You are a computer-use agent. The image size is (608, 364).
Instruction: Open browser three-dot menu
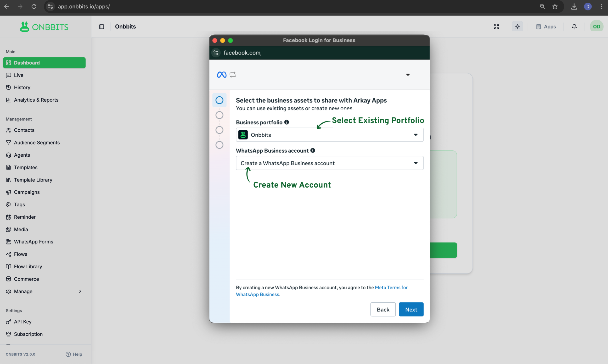point(601,6)
